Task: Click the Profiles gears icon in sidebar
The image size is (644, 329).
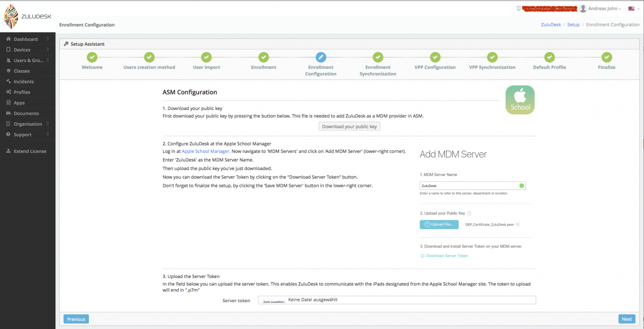Action: tap(9, 92)
